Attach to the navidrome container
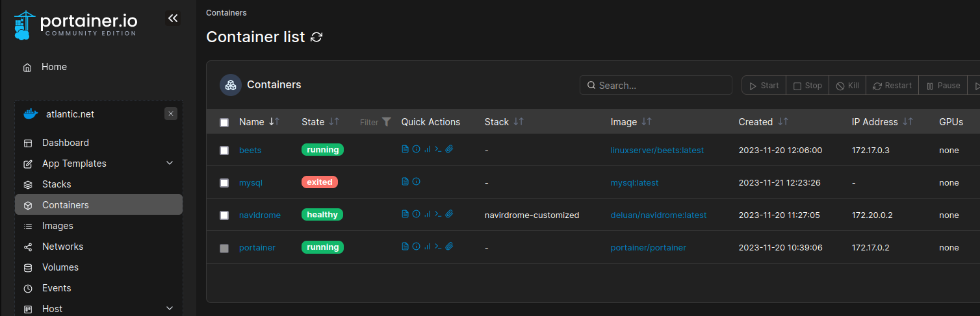Image resolution: width=980 pixels, height=316 pixels. pyautogui.click(x=449, y=213)
